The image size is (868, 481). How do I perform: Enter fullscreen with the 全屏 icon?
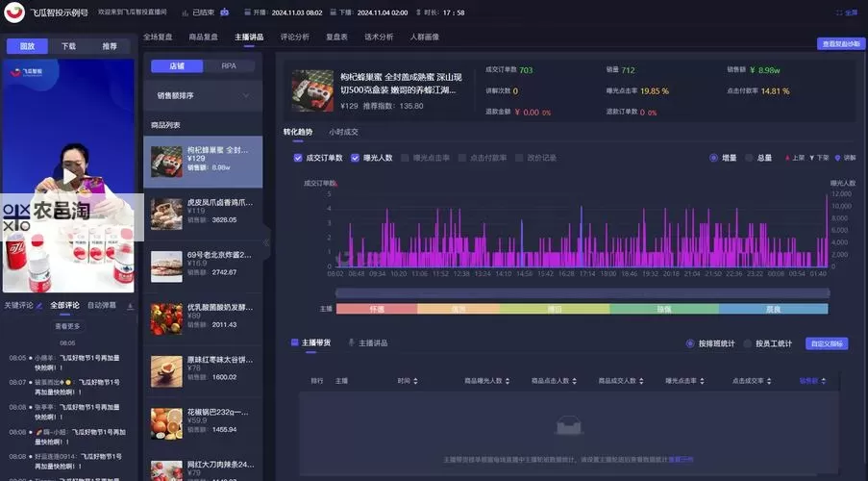[839, 13]
